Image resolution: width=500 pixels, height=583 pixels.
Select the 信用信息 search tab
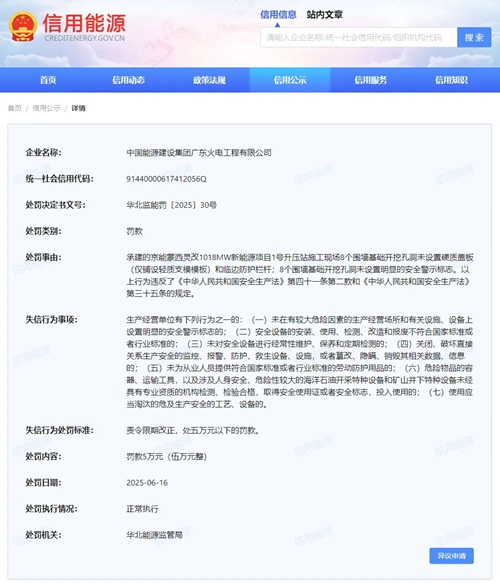[278, 15]
